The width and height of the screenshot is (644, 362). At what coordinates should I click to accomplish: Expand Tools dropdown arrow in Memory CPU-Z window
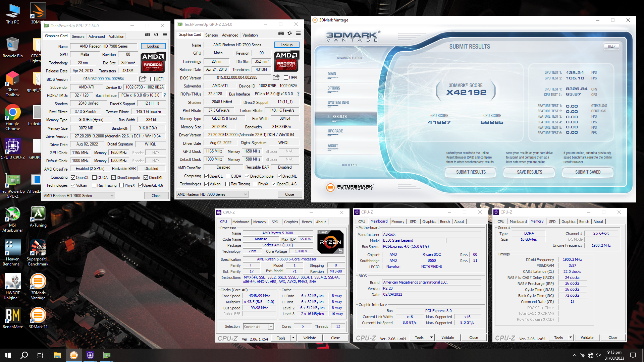click(571, 338)
